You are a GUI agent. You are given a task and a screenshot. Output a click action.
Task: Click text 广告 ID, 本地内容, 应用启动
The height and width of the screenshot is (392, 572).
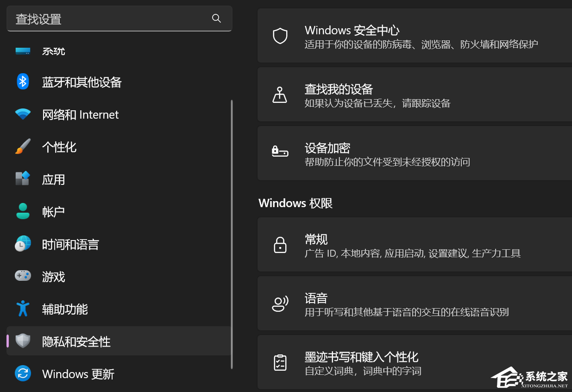365,253
